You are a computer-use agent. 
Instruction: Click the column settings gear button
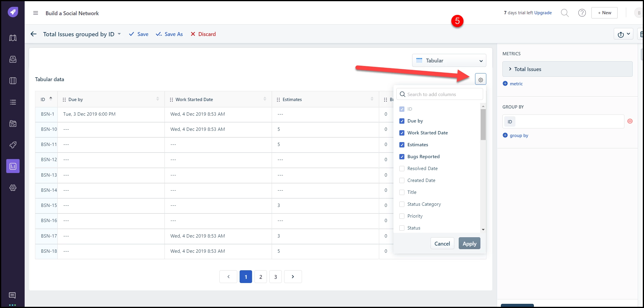480,79
